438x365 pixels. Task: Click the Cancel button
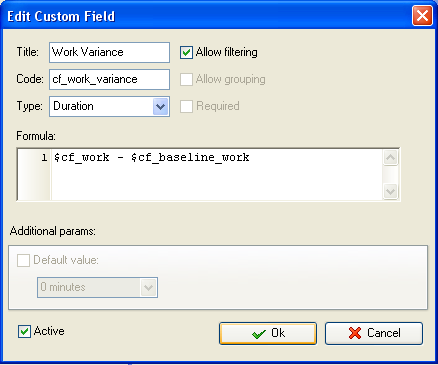pyautogui.click(x=374, y=333)
